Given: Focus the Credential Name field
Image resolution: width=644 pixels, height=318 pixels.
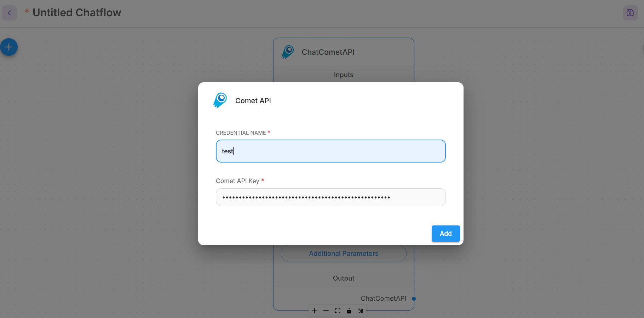Looking at the screenshot, I should tap(330, 151).
